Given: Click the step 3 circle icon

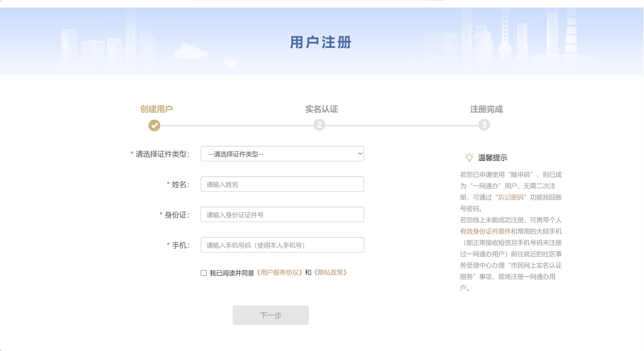Looking at the screenshot, I should (x=484, y=125).
